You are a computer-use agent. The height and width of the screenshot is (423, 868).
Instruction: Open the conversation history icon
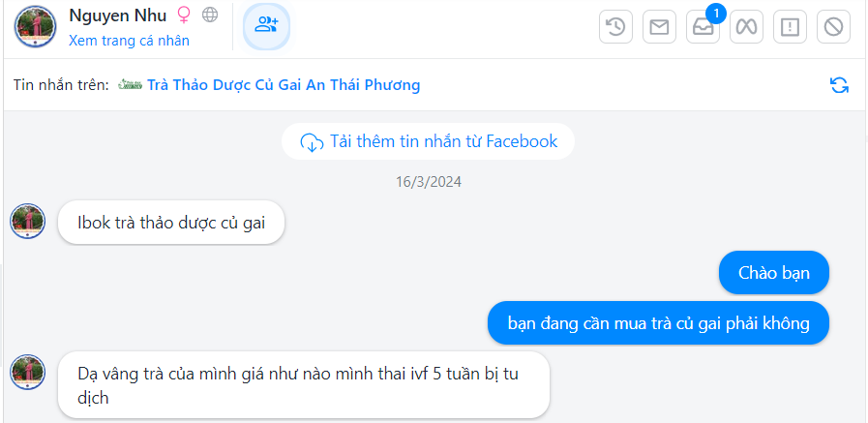tap(616, 27)
